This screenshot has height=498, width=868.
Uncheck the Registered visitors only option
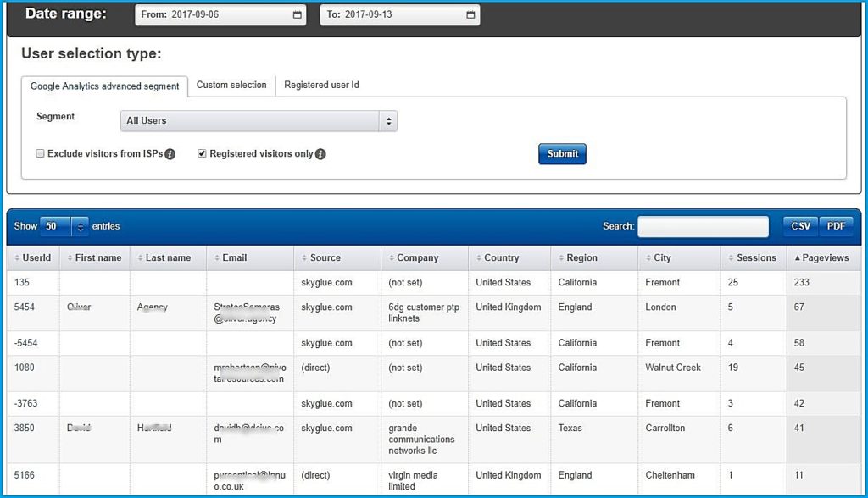click(202, 153)
